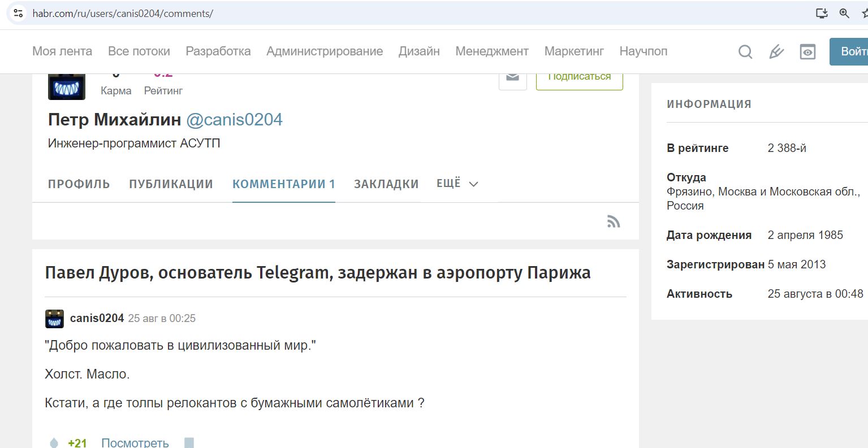Viewport: 868px width, 448px height.
Task: Click the Войти login button
Action: [849, 51]
